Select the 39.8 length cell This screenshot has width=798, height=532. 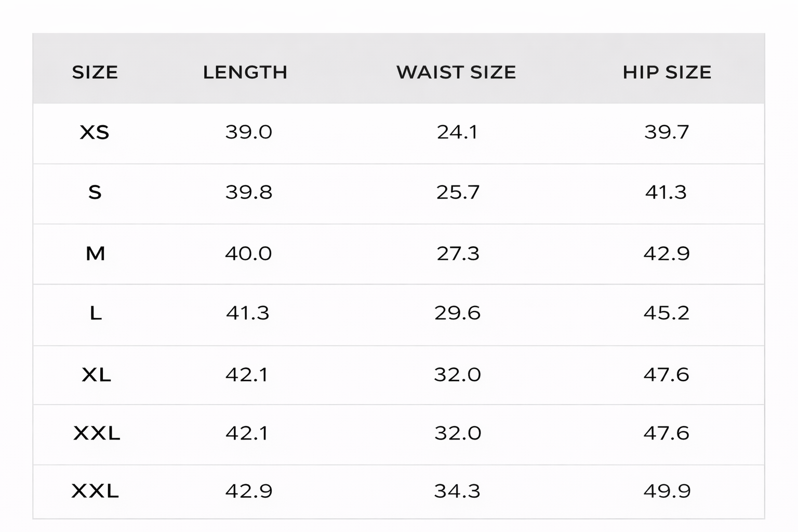point(248,193)
